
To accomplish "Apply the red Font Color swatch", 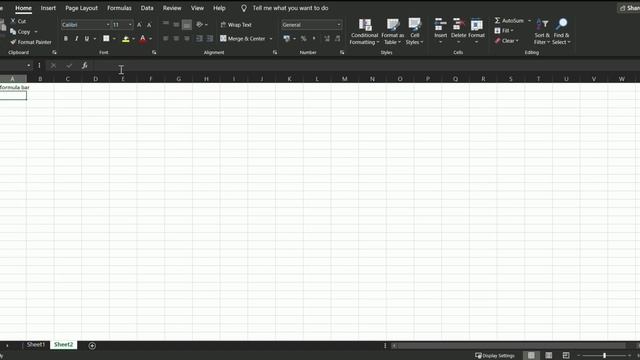I will tap(143, 39).
